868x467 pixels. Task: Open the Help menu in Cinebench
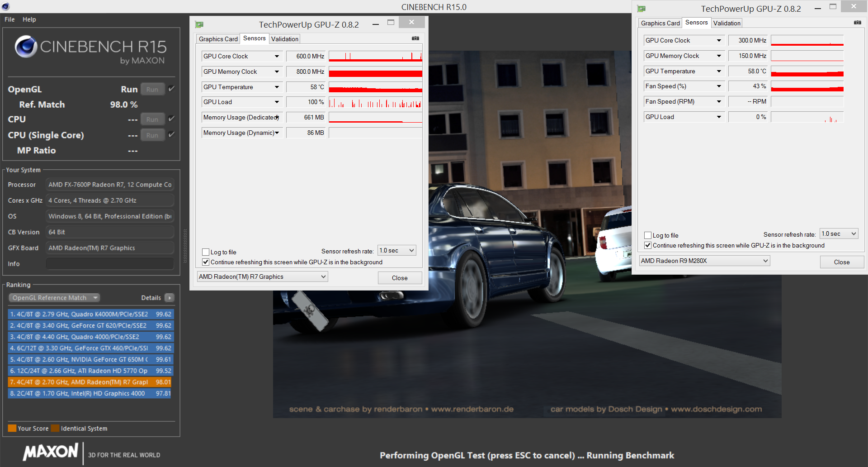[x=29, y=19]
